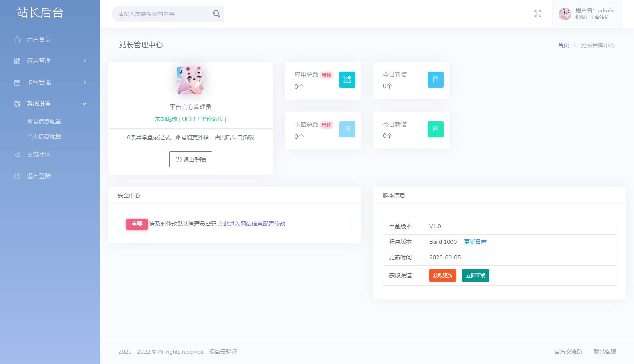
Task: Click the 应用总数 apps grid icon
Action: (347, 80)
